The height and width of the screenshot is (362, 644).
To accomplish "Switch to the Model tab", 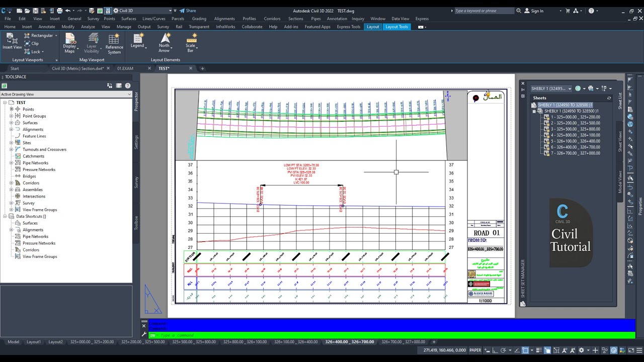I will (x=13, y=342).
